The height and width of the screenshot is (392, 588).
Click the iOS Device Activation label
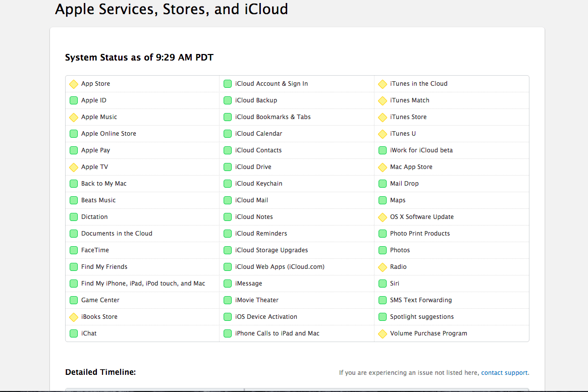(x=266, y=316)
